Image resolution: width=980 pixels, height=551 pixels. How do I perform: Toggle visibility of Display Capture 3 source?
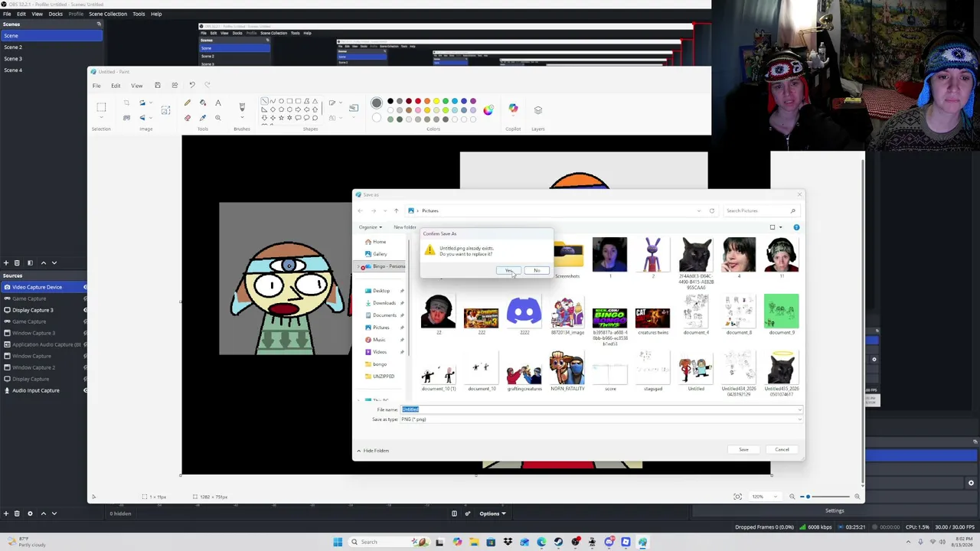pos(85,310)
